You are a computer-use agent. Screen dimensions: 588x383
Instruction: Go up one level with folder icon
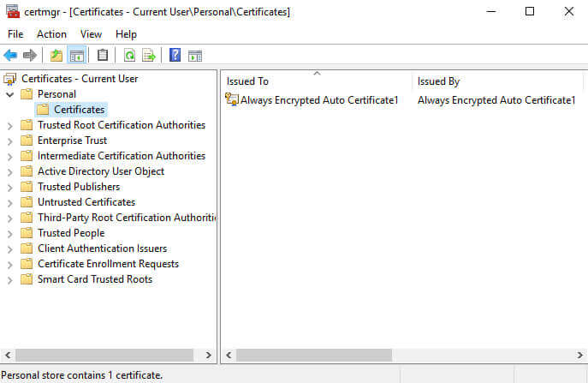pos(56,56)
